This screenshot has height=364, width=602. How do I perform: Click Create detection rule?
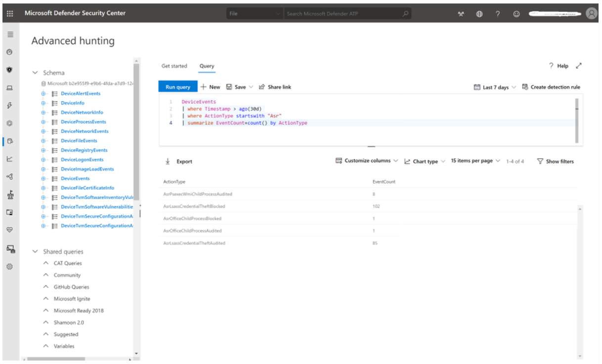551,87
